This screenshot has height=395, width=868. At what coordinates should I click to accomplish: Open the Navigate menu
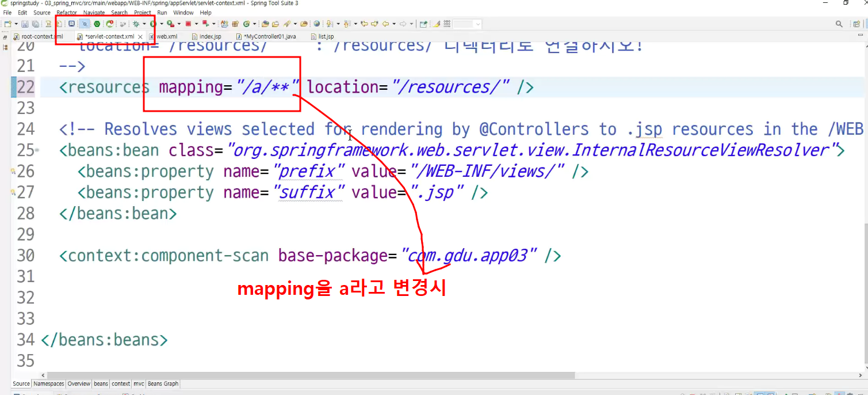coord(94,13)
